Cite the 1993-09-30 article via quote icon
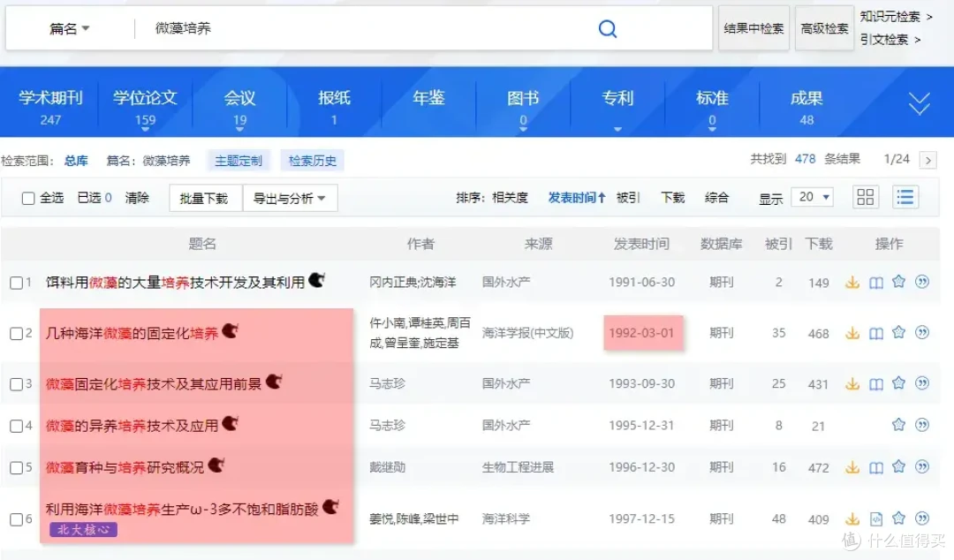The height and width of the screenshot is (560, 954). (x=922, y=382)
